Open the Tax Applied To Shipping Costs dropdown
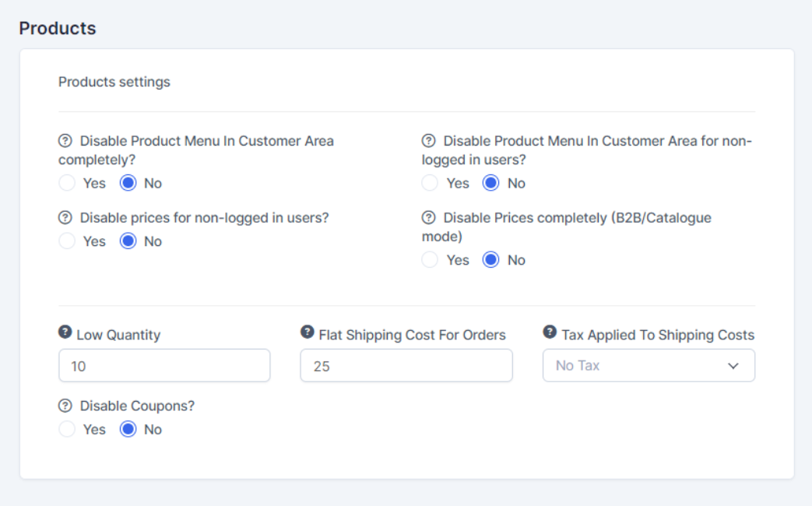Screen dimensions: 812x506 click(649, 366)
